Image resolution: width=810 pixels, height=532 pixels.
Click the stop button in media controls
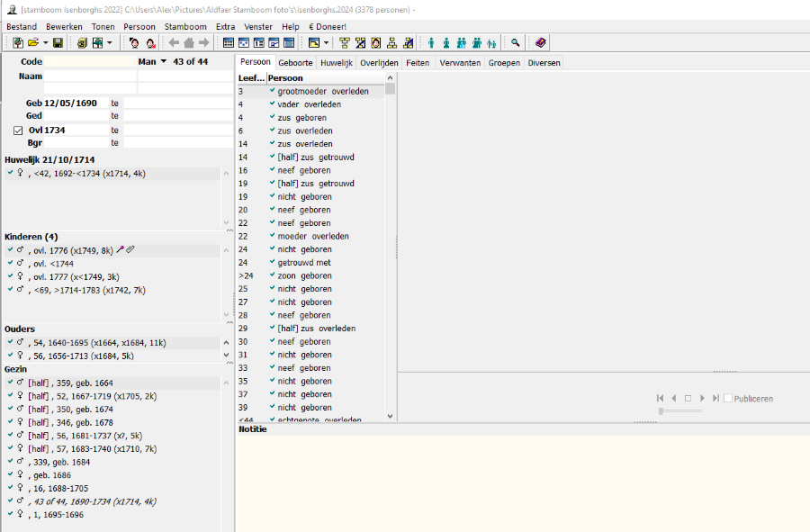pos(688,399)
